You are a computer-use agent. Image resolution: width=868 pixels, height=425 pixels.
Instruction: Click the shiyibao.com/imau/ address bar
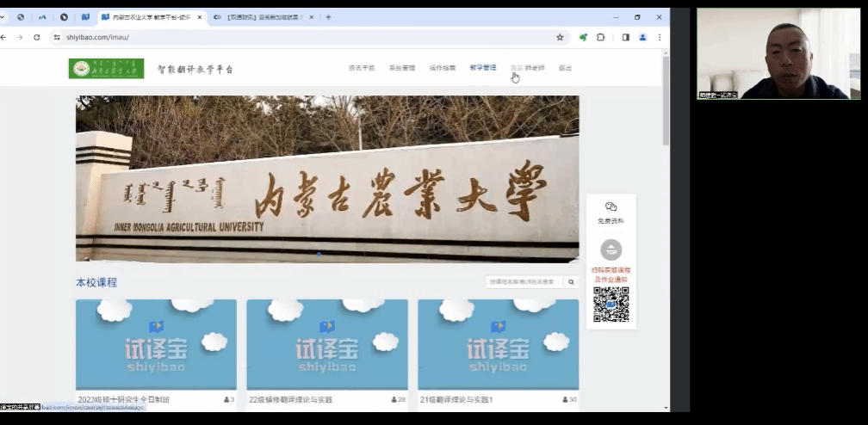(x=309, y=37)
